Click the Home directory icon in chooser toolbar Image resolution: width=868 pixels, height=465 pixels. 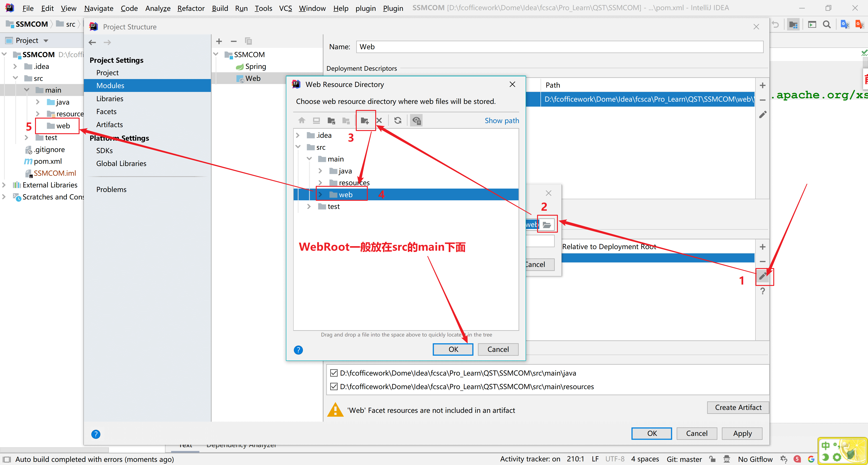click(x=302, y=121)
